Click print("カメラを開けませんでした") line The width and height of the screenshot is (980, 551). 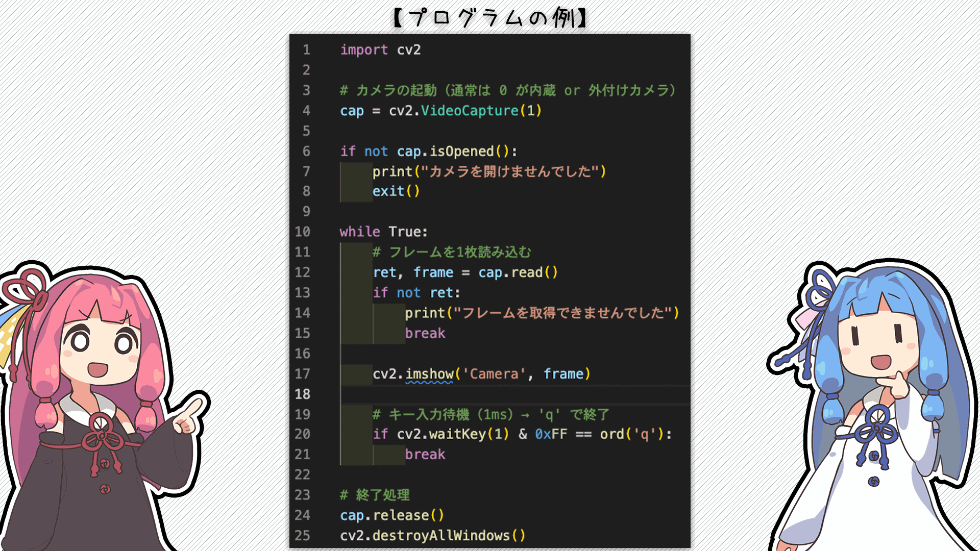click(489, 171)
